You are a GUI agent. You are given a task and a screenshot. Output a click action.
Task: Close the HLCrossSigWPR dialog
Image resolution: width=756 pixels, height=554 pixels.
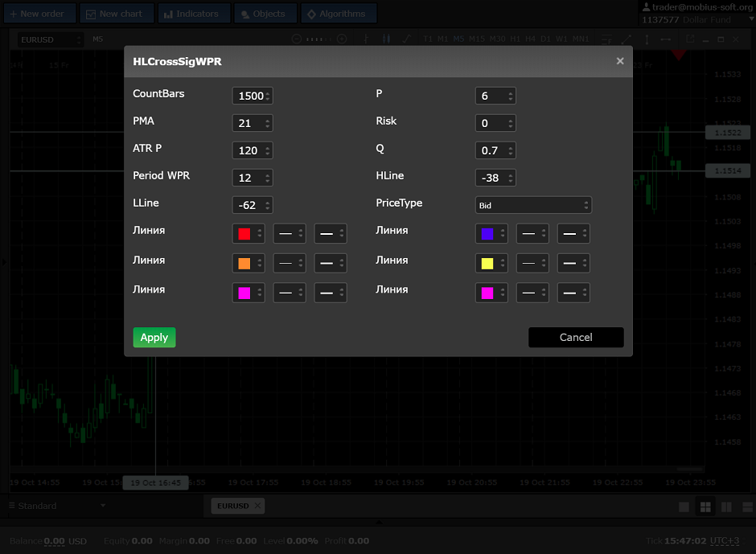click(620, 61)
